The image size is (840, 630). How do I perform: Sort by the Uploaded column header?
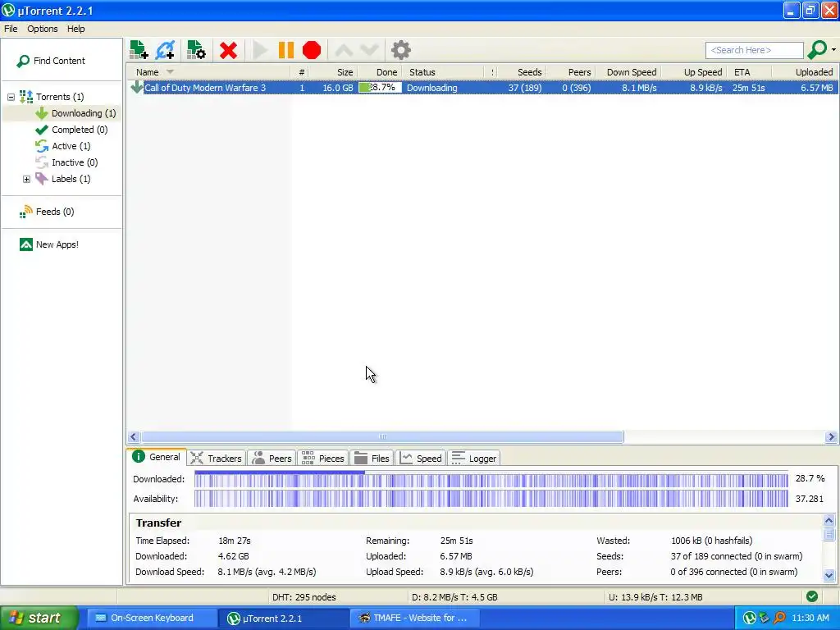[x=804, y=72]
